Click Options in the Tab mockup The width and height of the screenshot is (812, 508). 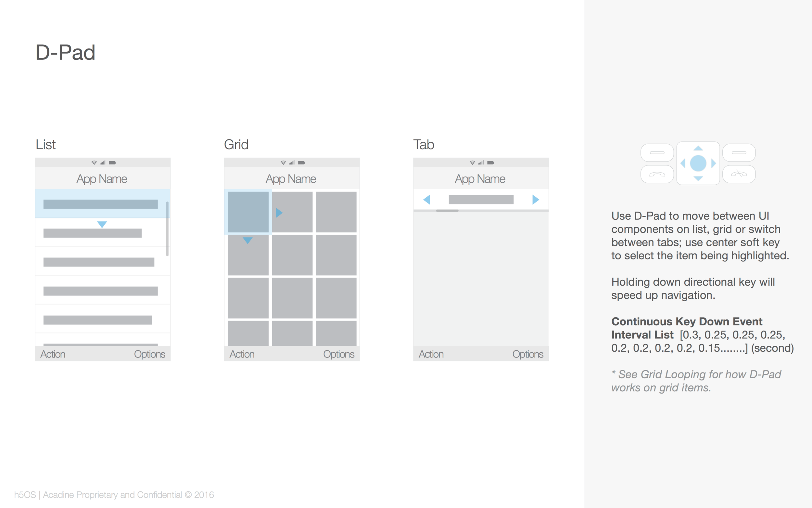coord(528,354)
